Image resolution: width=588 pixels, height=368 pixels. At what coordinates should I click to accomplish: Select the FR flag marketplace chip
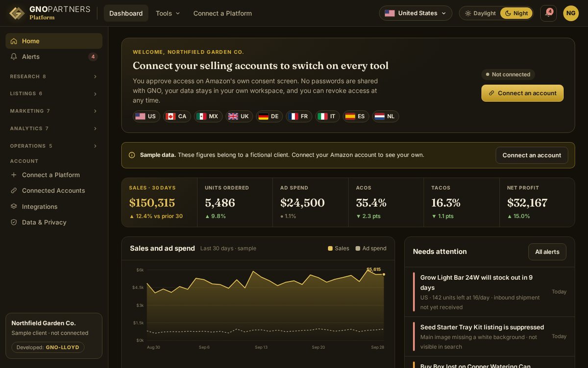[299, 116]
